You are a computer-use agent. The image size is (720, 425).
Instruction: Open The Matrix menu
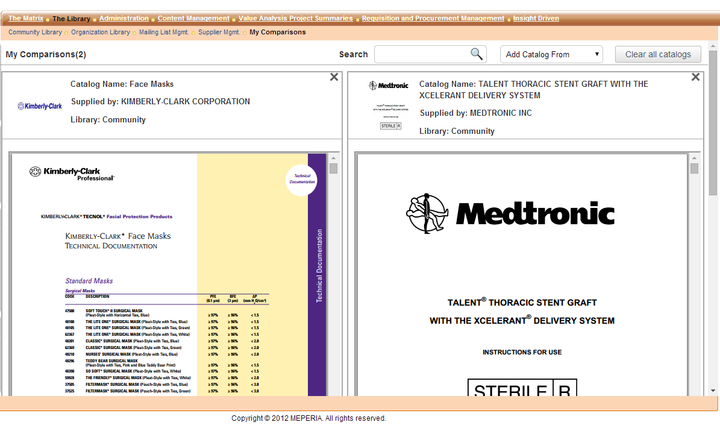click(26, 18)
